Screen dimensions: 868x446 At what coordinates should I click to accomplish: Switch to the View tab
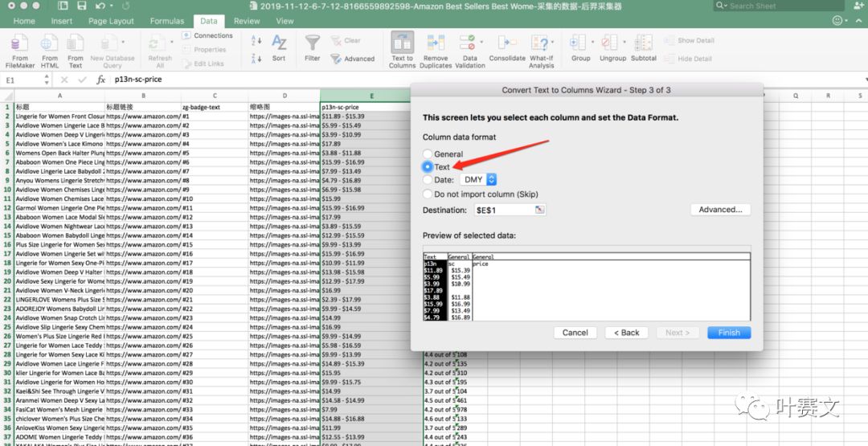coord(285,21)
